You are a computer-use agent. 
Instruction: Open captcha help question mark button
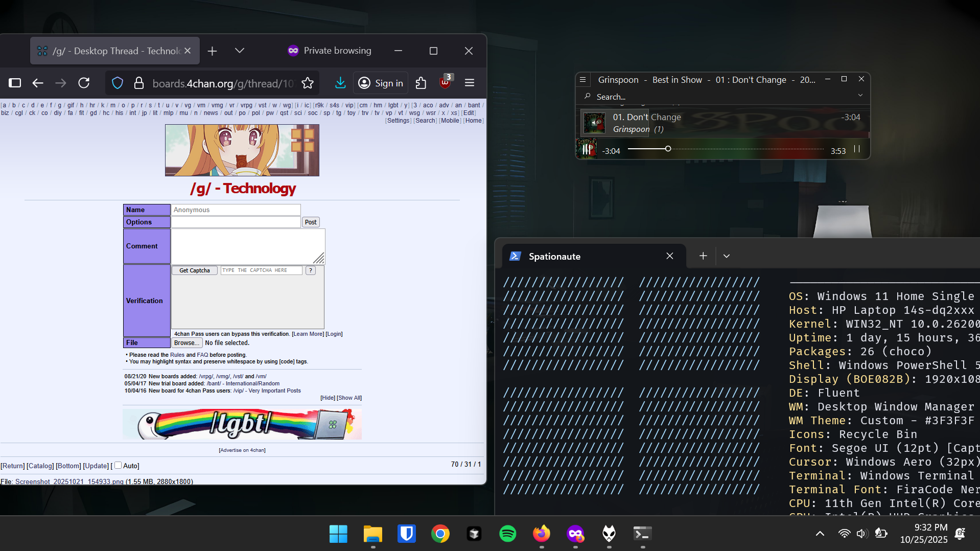[311, 270]
